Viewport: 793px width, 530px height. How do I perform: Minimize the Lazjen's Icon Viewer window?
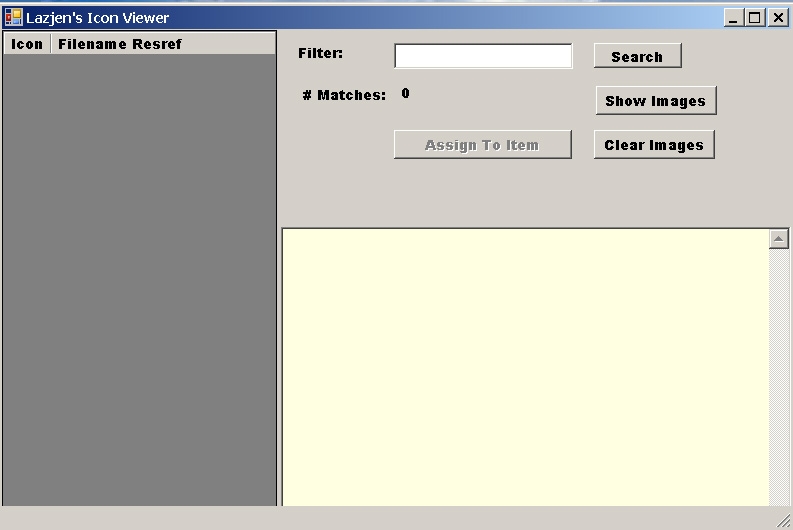tap(733, 18)
